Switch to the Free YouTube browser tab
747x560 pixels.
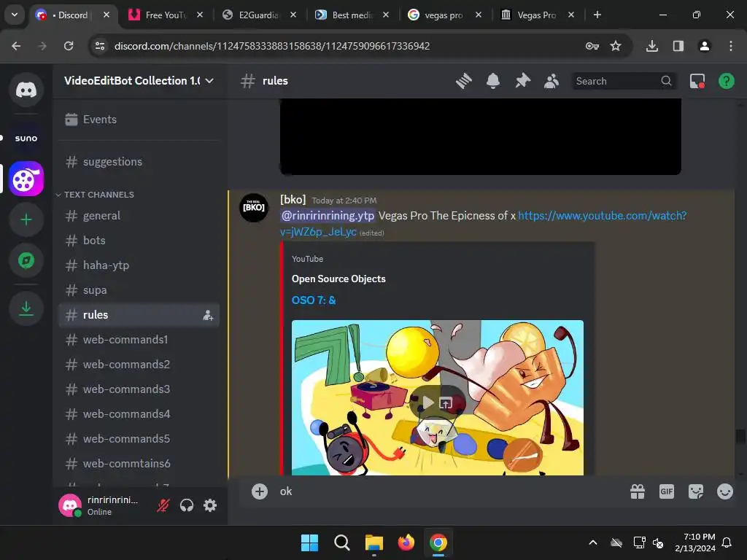166,15
